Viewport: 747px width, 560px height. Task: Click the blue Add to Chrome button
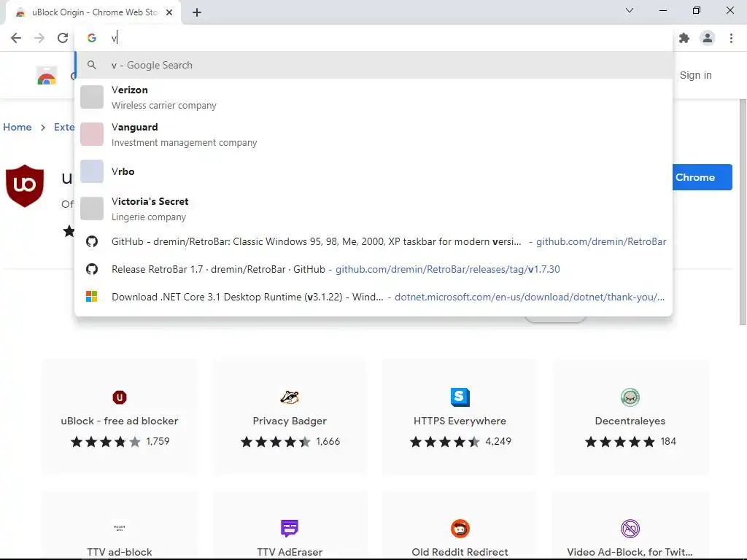coord(703,177)
